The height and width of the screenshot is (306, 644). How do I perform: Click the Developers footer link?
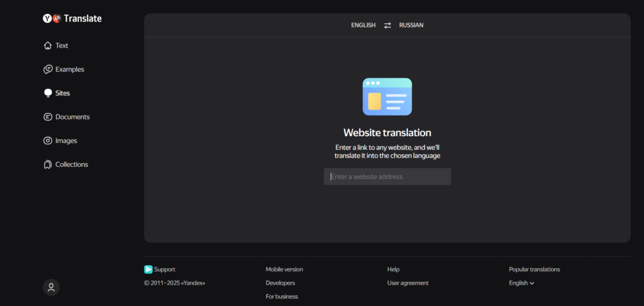tap(280, 283)
